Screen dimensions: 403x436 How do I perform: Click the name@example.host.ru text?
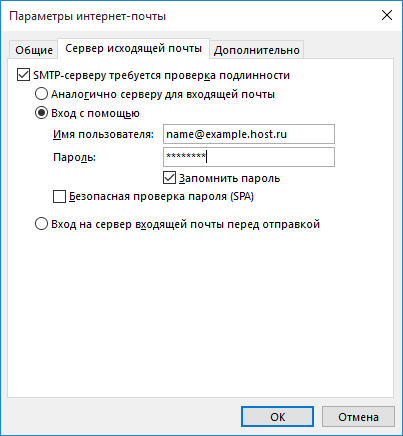(226, 134)
